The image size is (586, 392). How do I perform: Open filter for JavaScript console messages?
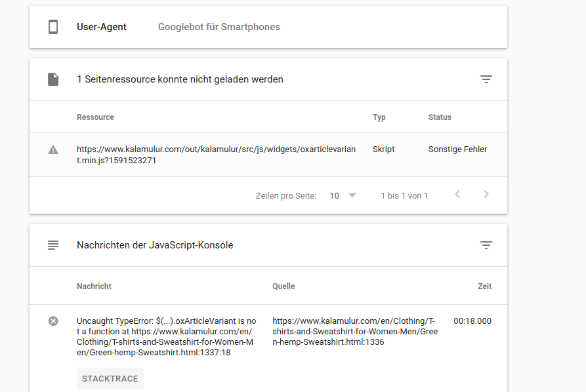click(x=486, y=245)
